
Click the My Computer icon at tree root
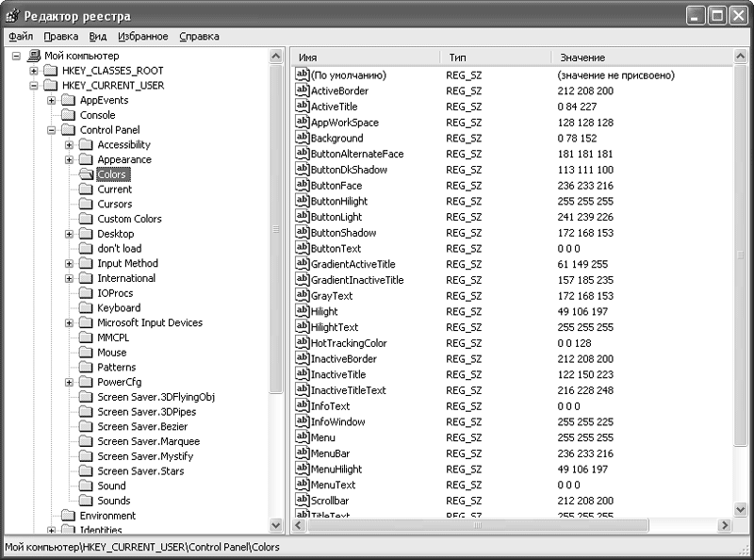coord(34,56)
